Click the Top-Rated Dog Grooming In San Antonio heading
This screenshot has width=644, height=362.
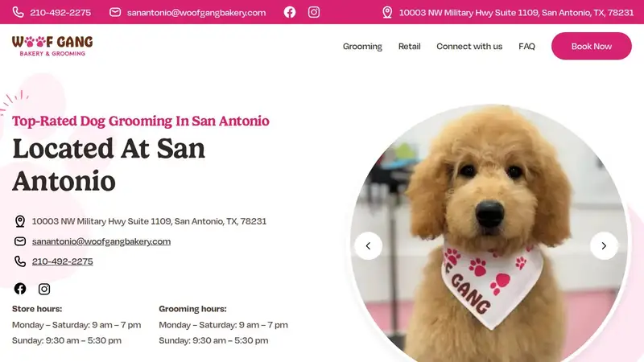point(140,121)
